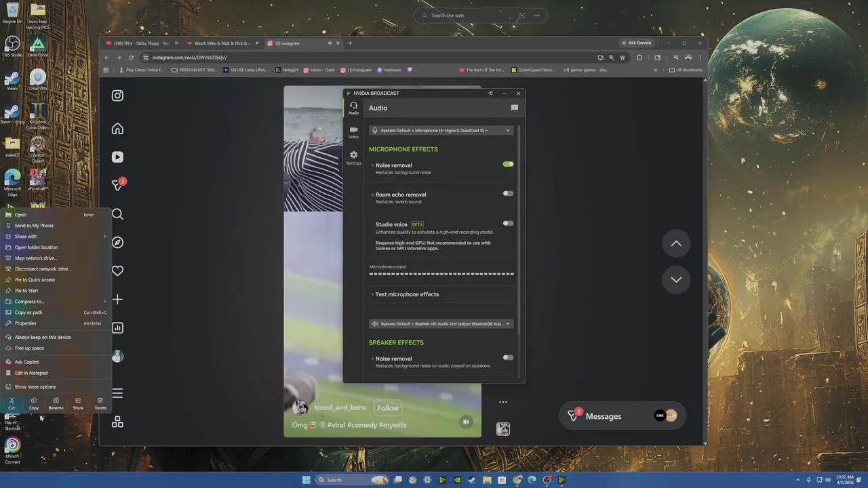The width and height of the screenshot is (868, 488).
Task: Go to Instagram Home icon
Action: coord(117,129)
